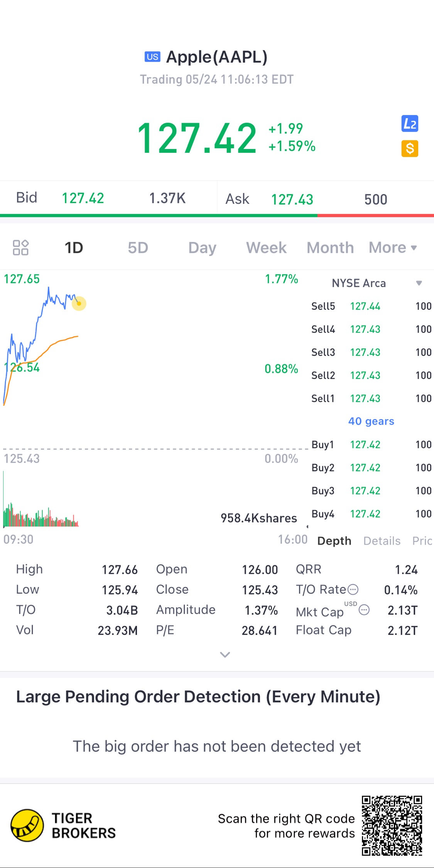Tap the bid-ask ratio color bar
This screenshot has height=868, width=434.
click(x=217, y=215)
